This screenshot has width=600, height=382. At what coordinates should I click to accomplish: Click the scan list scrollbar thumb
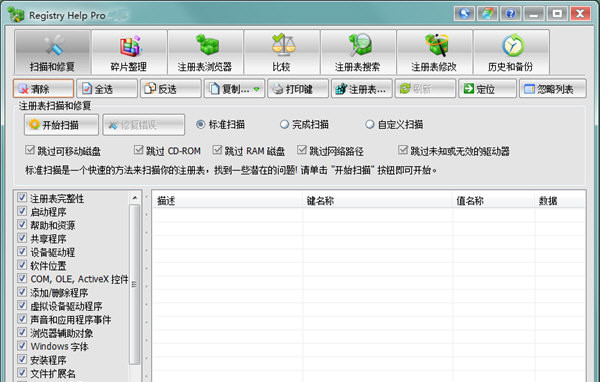point(135,284)
